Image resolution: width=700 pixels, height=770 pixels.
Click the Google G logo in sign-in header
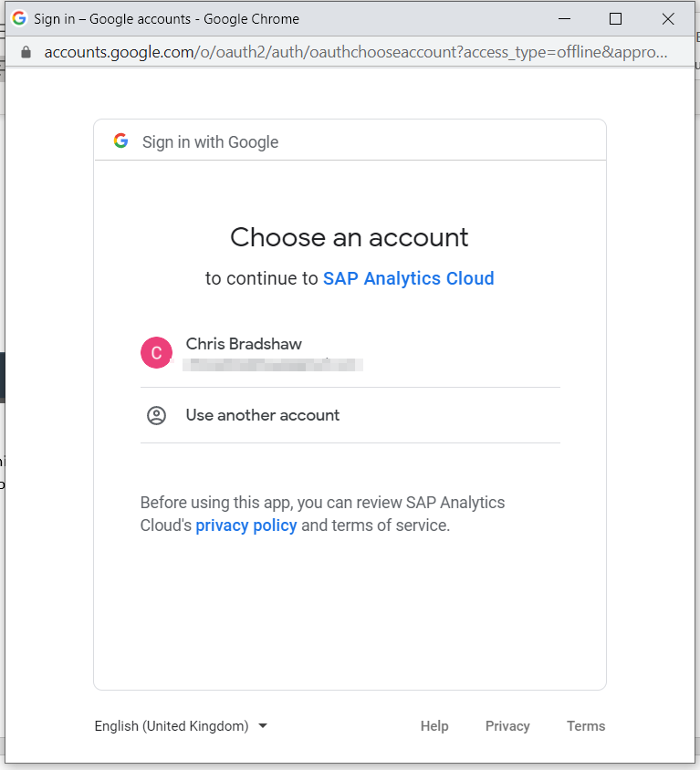coord(120,141)
